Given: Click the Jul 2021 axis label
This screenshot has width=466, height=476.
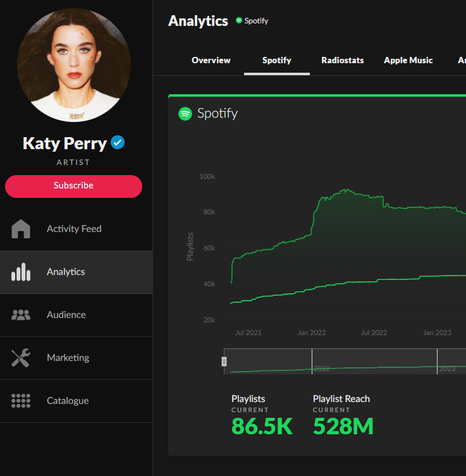Looking at the screenshot, I should 248,333.
